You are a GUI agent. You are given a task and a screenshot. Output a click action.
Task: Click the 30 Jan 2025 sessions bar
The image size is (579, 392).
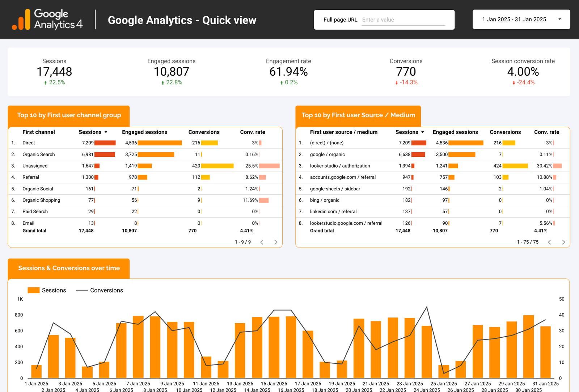[529, 346]
